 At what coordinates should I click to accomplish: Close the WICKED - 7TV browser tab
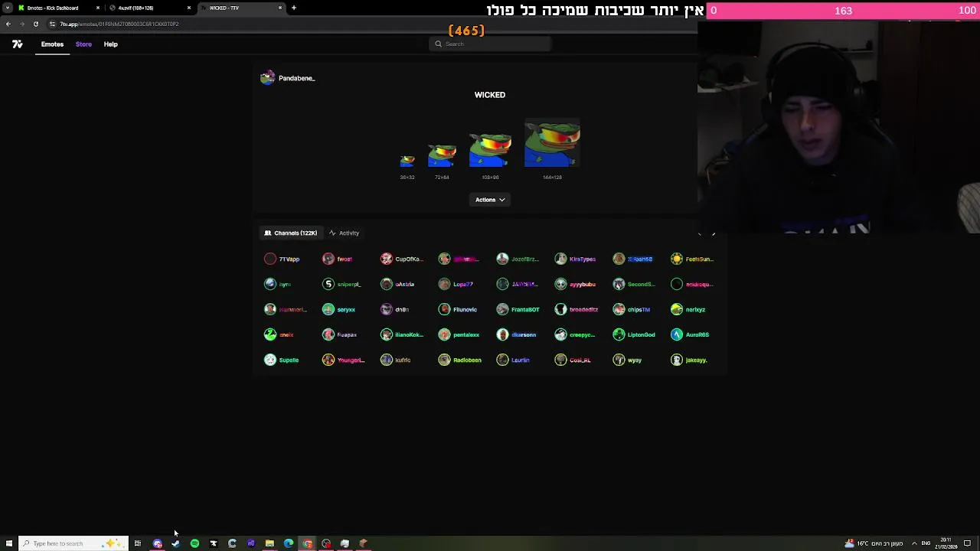click(280, 8)
